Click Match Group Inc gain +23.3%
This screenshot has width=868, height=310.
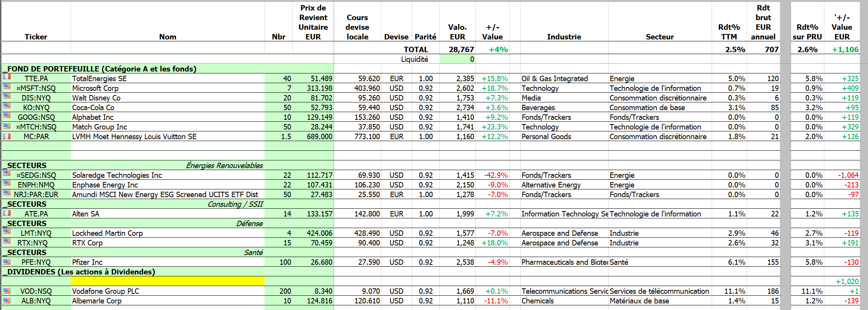tap(495, 127)
